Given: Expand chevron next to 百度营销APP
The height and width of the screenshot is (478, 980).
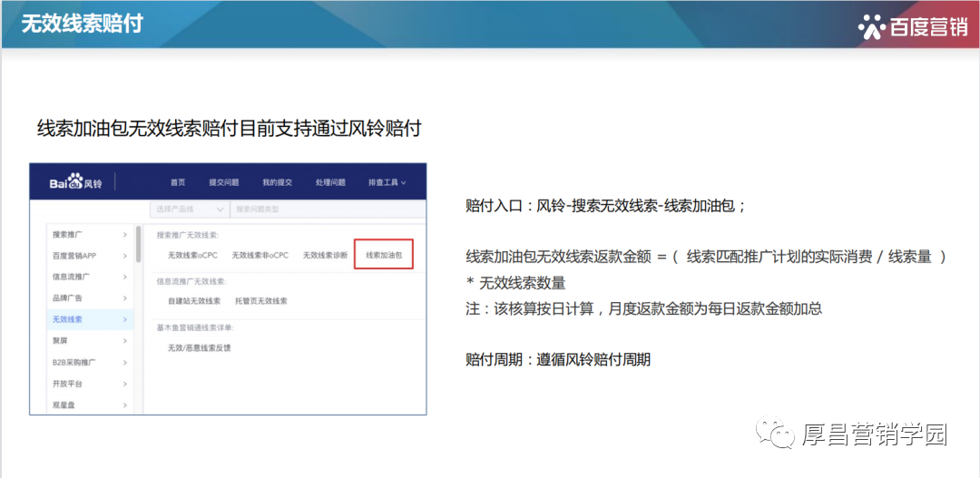Looking at the screenshot, I should 125,256.
